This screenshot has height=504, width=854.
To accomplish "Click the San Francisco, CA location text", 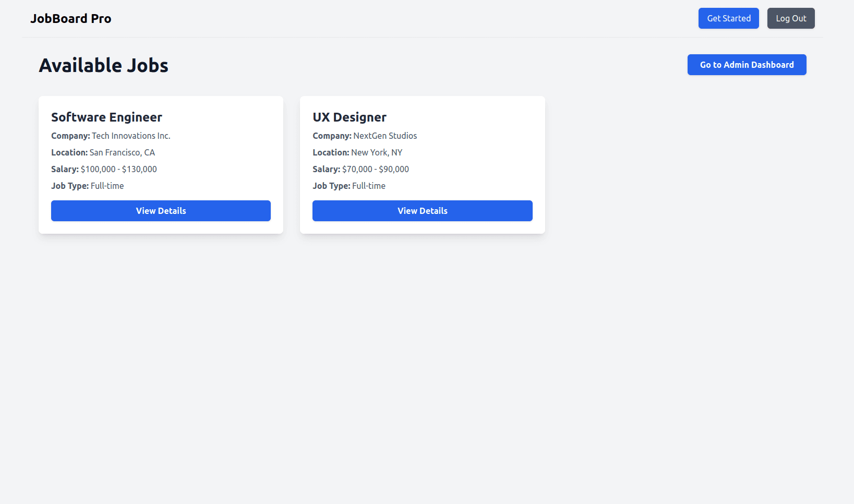I will point(122,152).
